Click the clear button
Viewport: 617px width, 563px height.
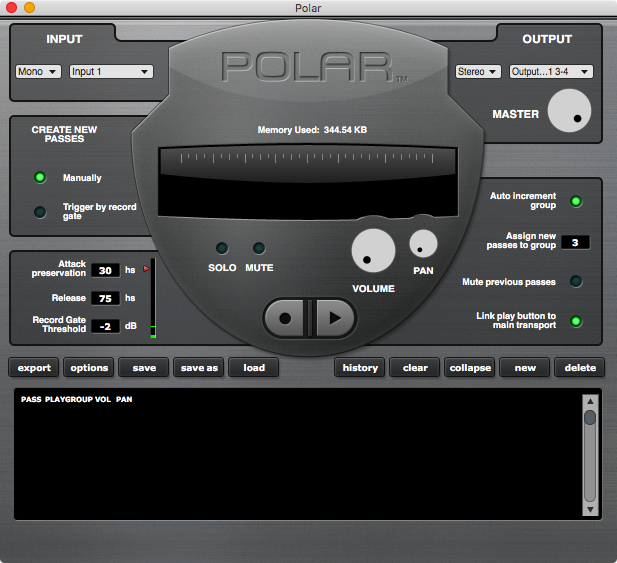pyautogui.click(x=415, y=367)
